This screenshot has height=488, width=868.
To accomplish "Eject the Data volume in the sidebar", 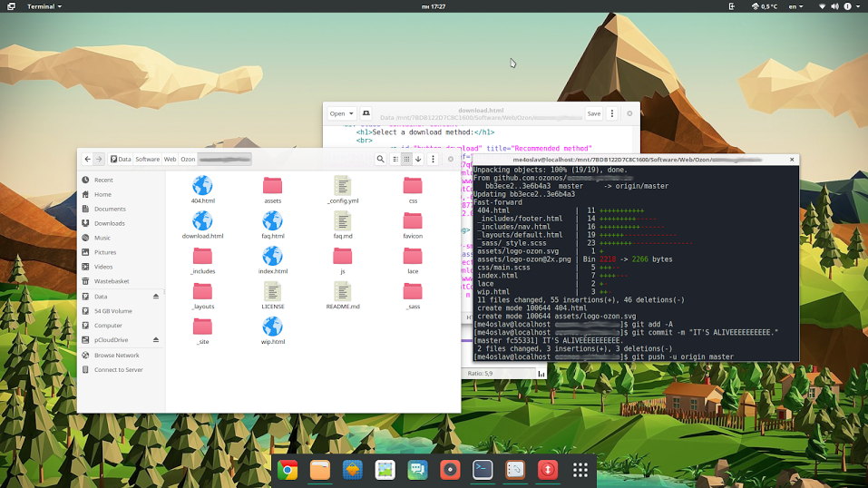I will point(155,297).
